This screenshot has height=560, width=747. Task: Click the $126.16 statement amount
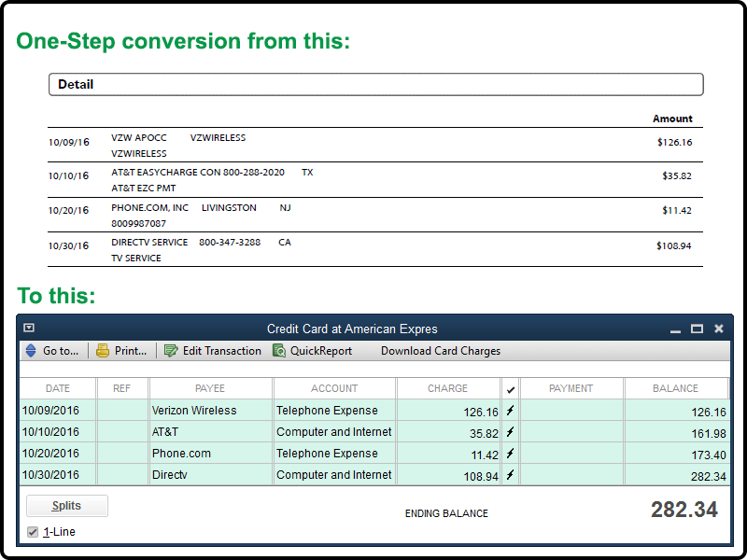674,143
